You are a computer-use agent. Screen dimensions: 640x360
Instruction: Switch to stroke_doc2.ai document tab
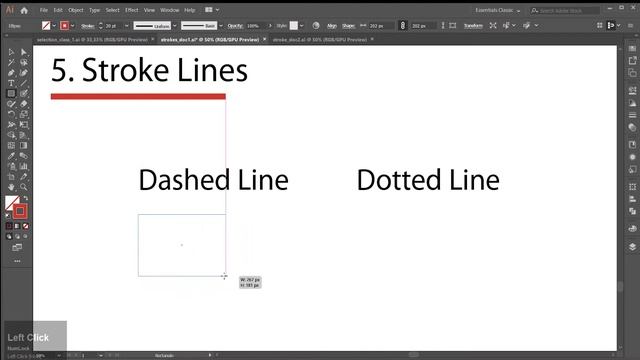point(320,40)
